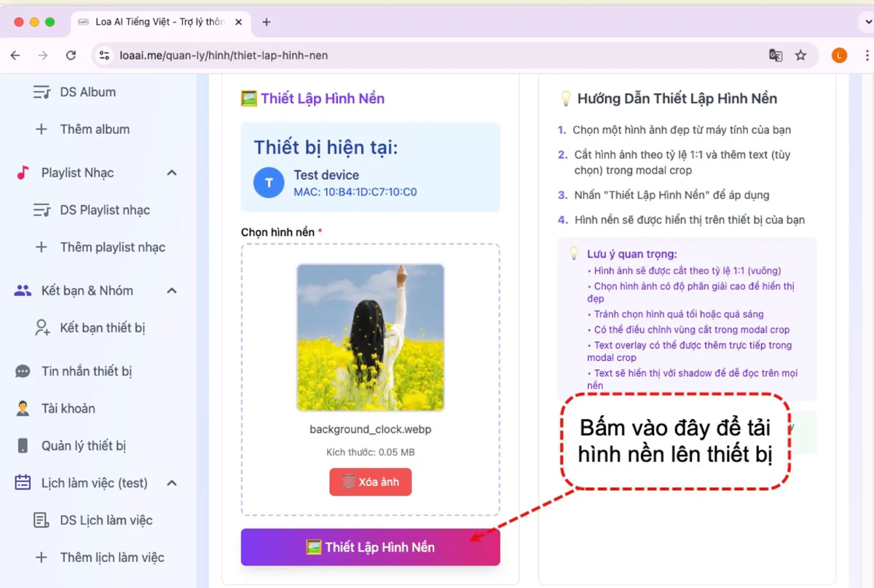This screenshot has height=588, width=874.
Task: Open DS Playlist nhạc in the sidebar
Action: 105,210
